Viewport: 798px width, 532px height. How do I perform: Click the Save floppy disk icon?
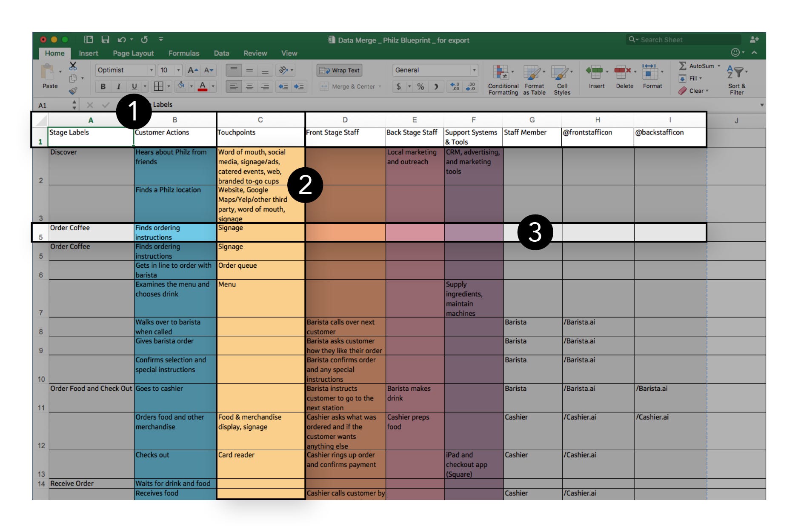[105, 40]
